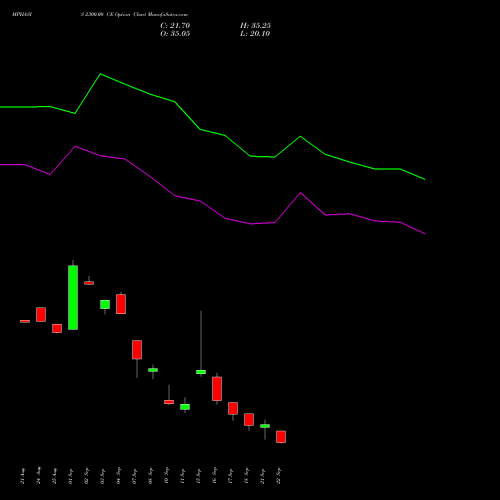Click the 21 Sep date label
Image resolution: width=500 pixels, height=500 pixels.
262,476
